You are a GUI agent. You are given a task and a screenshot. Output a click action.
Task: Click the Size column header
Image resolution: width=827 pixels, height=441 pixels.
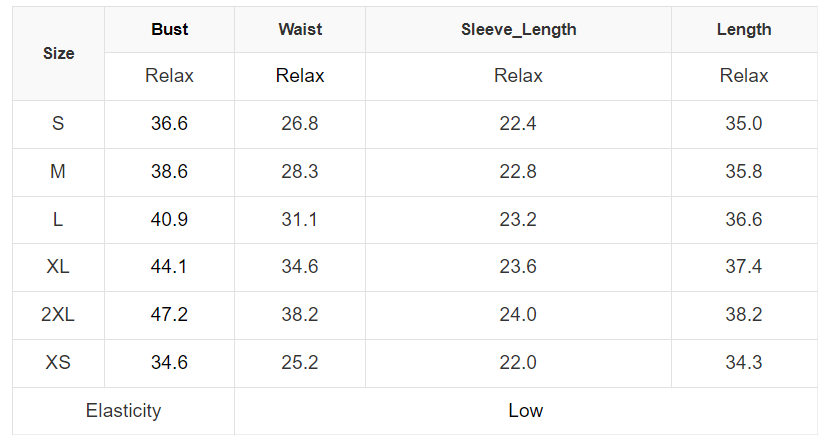click(58, 54)
